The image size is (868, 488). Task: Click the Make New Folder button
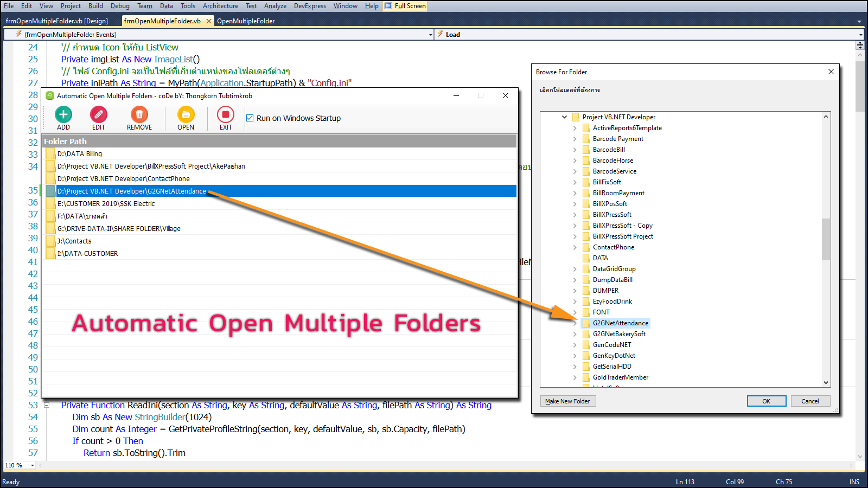pos(567,401)
